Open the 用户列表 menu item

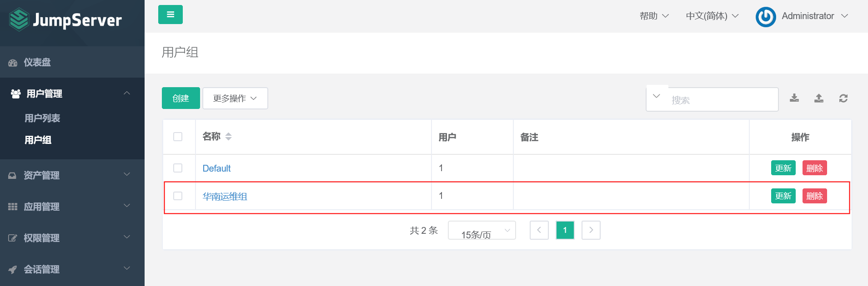click(x=42, y=118)
